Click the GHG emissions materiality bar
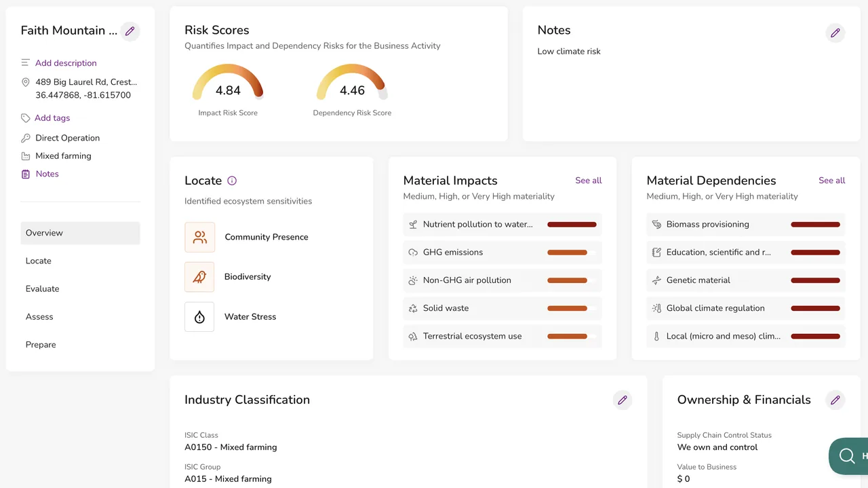This screenshot has width=868, height=488. pos(572,252)
